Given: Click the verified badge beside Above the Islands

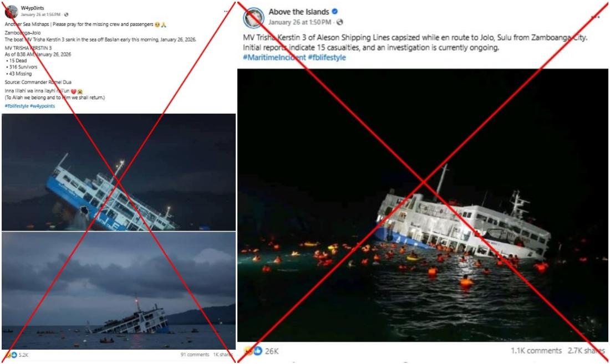Looking at the screenshot, I should (334, 12).
